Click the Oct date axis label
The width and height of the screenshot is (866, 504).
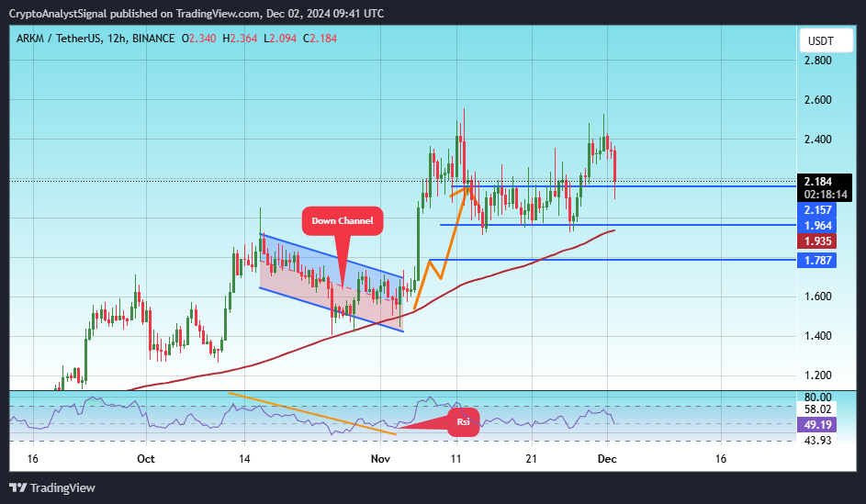tap(146, 459)
